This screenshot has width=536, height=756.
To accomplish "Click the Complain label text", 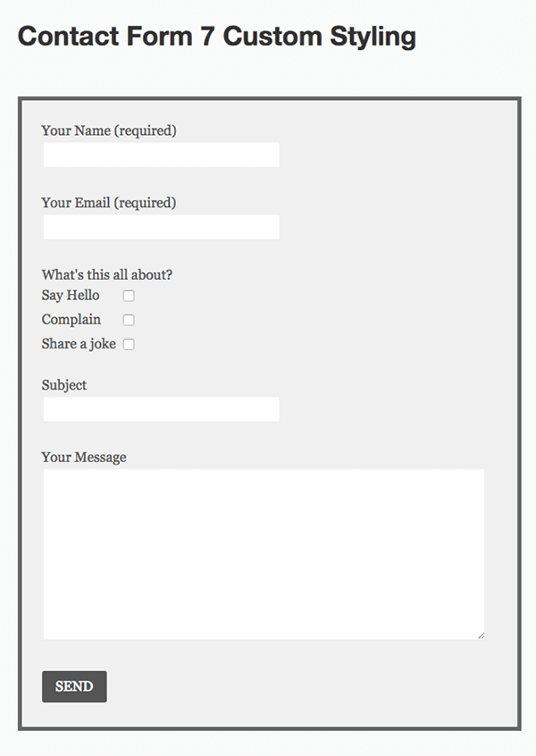I will (71, 319).
